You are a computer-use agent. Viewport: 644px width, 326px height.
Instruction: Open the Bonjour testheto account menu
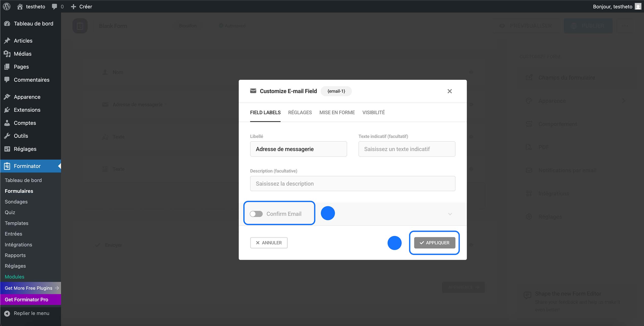617,6
